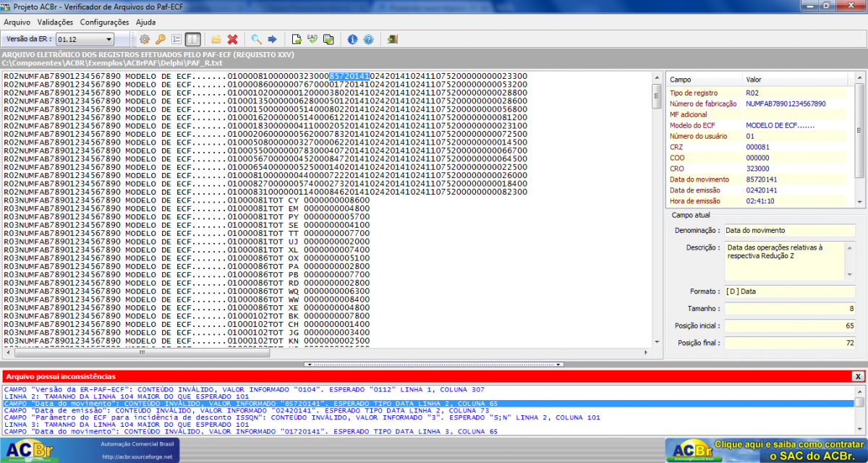Open the Ajuda menu
Screen dimensions: 868x463
[145, 22]
